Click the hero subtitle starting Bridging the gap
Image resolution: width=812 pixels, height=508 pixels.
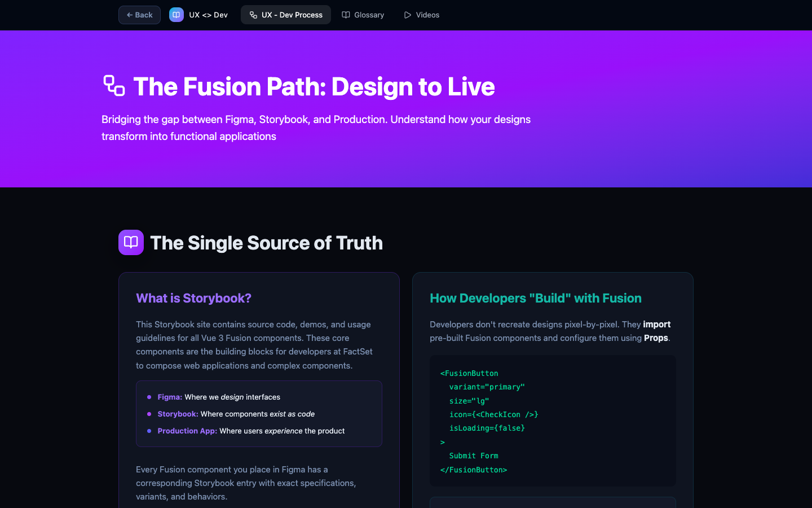tap(316, 128)
